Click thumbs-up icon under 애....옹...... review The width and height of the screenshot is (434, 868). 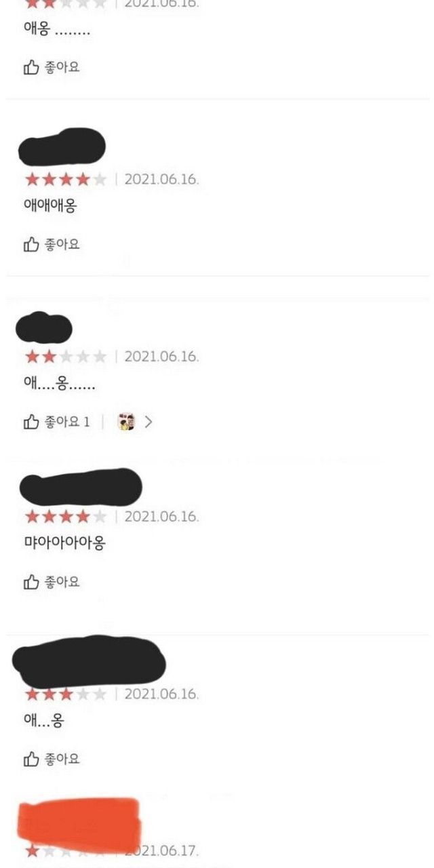pos(31,422)
